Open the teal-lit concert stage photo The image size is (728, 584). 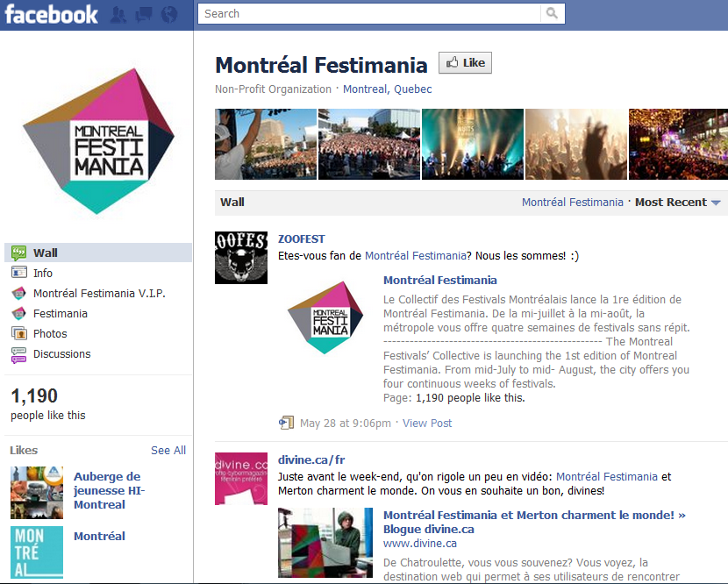point(473,144)
